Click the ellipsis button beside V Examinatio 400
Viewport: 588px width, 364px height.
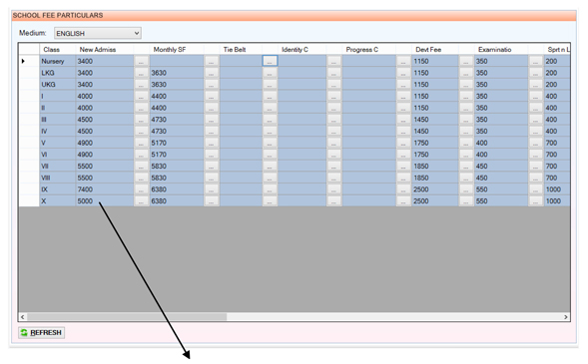click(536, 143)
